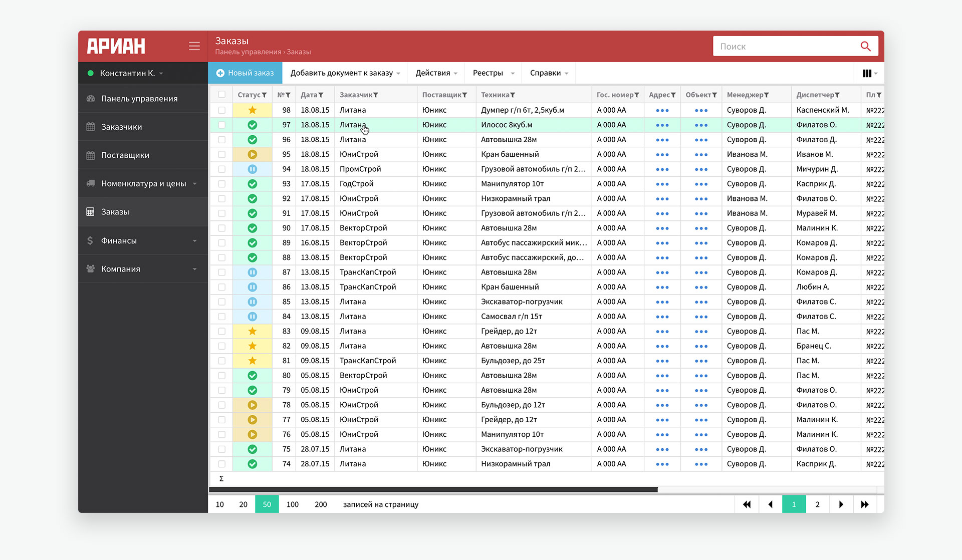Click filter icon in Диспетчер column header
The height and width of the screenshot is (560, 962).
pyautogui.click(x=837, y=95)
